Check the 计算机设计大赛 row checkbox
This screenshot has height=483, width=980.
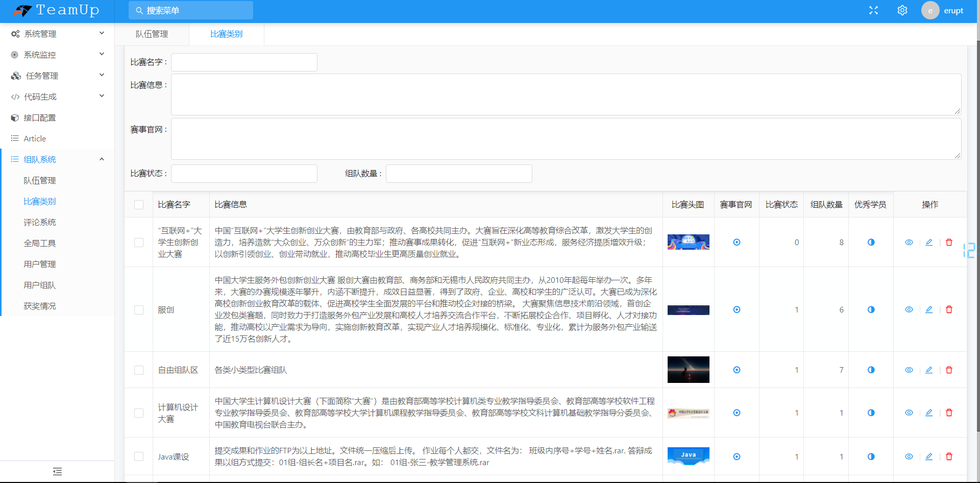pos(139,413)
